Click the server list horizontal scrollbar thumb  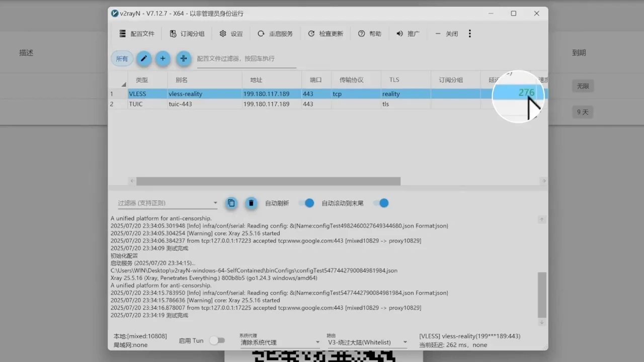268,181
